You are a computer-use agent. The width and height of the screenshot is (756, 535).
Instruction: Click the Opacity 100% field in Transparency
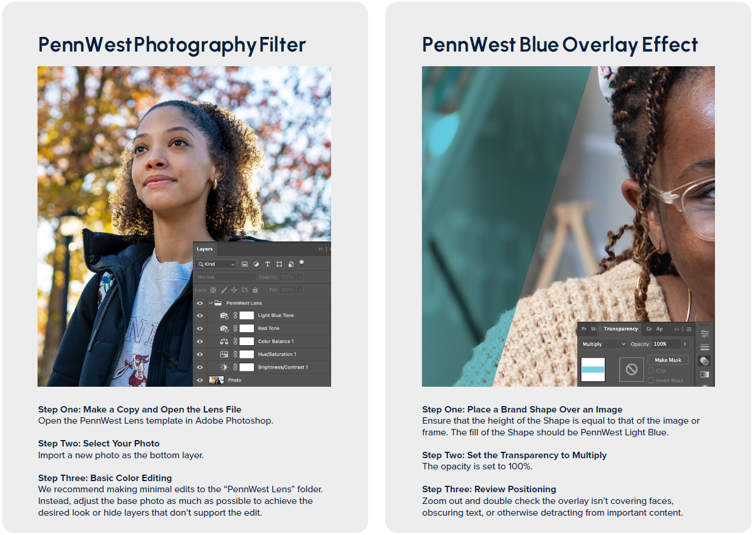tap(666, 345)
